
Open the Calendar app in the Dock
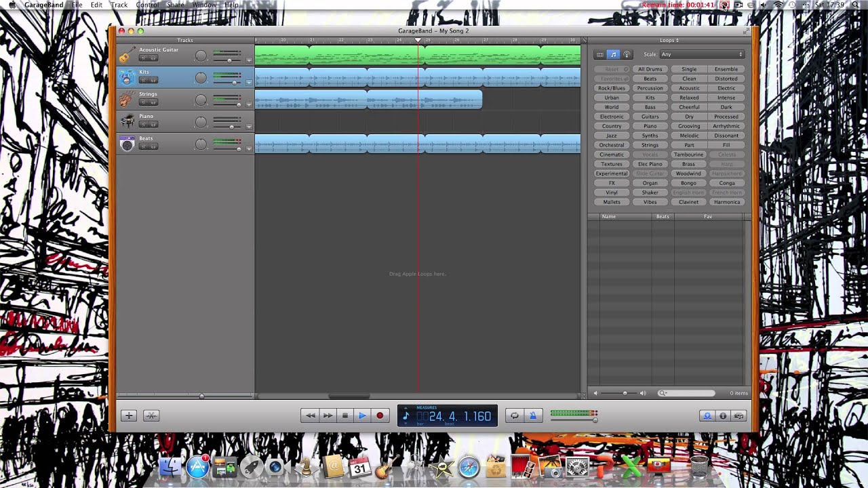click(x=360, y=467)
